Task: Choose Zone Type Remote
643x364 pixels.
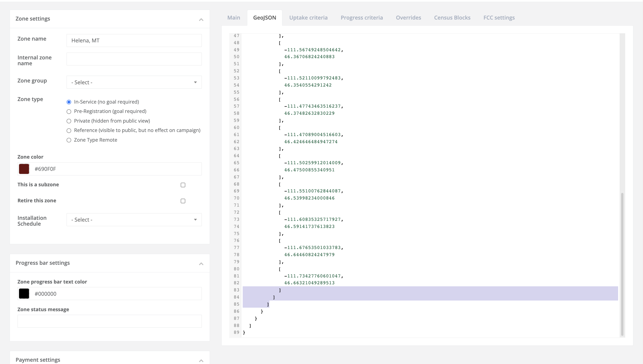Action: pyautogui.click(x=69, y=140)
